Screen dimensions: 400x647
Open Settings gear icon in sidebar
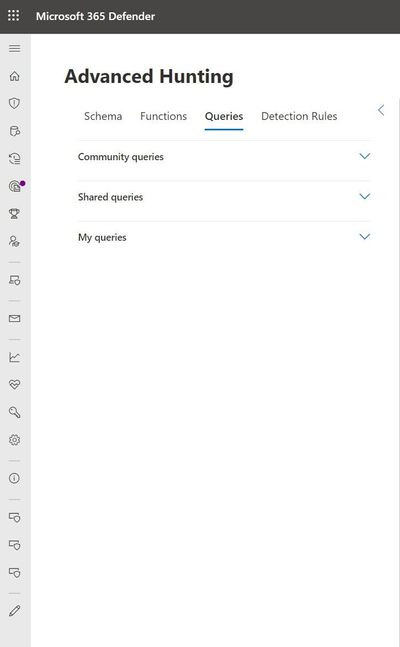(14, 440)
